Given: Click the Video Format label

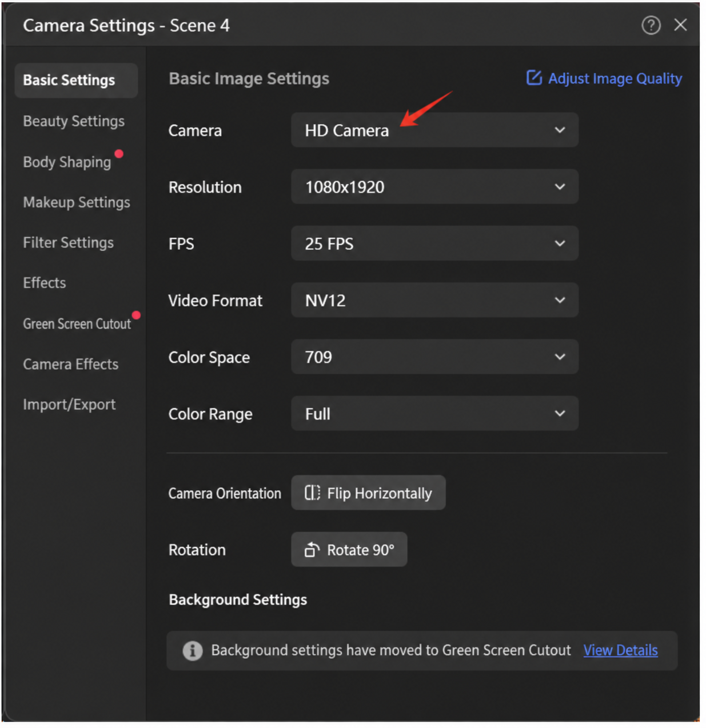Looking at the screenshot, I should point(216,301).
